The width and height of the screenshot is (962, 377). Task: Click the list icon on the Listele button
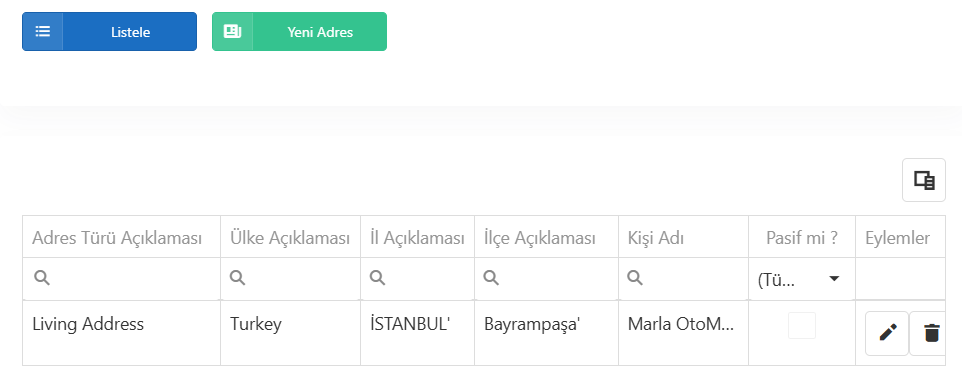pyautogui.click(x=42, y=31)
